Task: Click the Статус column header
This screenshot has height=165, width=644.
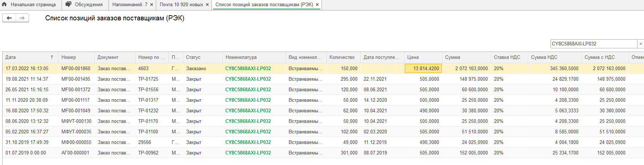Action: pos(193,57)
